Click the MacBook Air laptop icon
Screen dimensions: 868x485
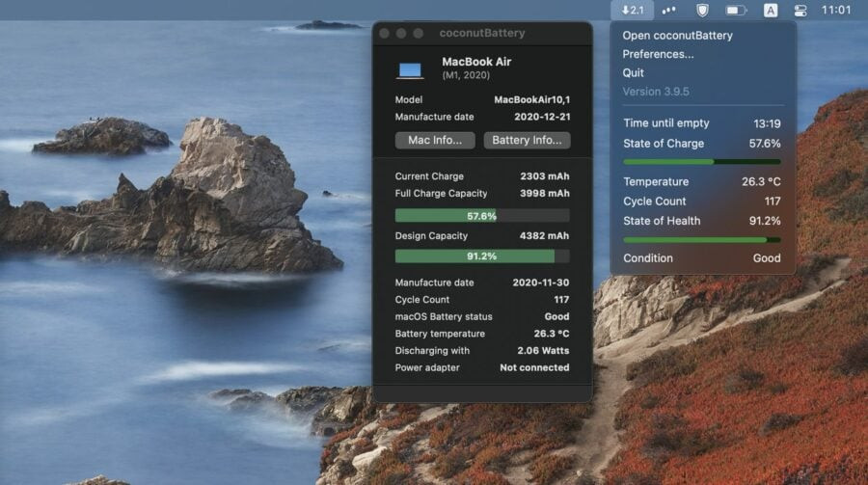pyautogui.click(x=410, y=70)
